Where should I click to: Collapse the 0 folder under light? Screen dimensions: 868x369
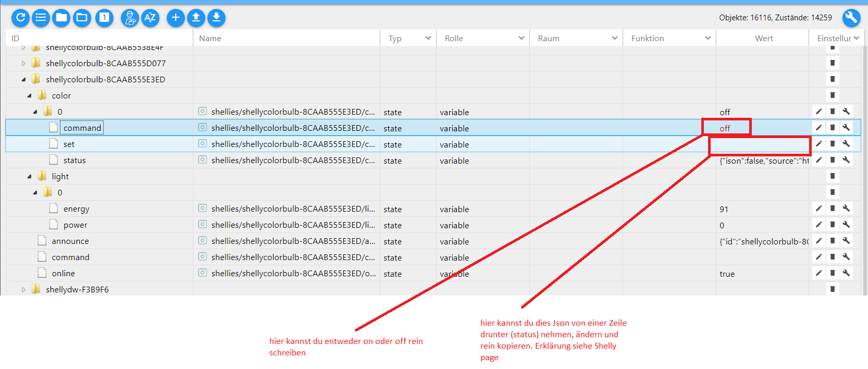(35, 193)
